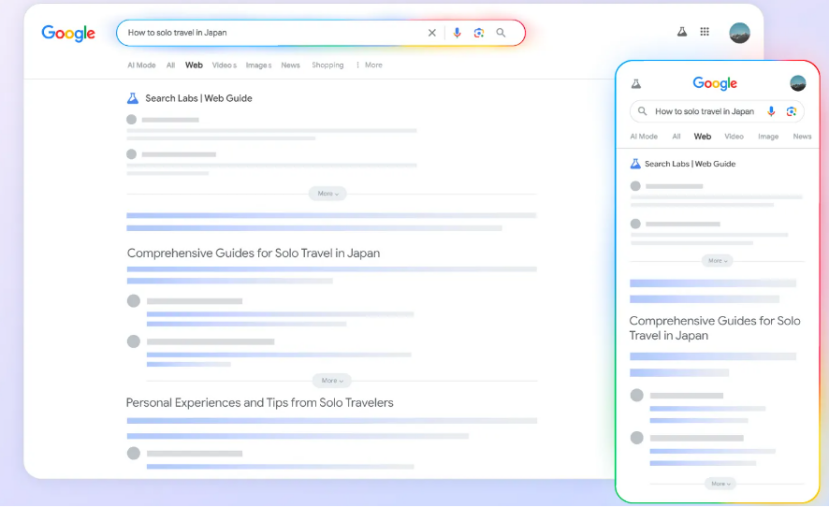Click the magnifier search icon in desktop bar

coord(501,33)
